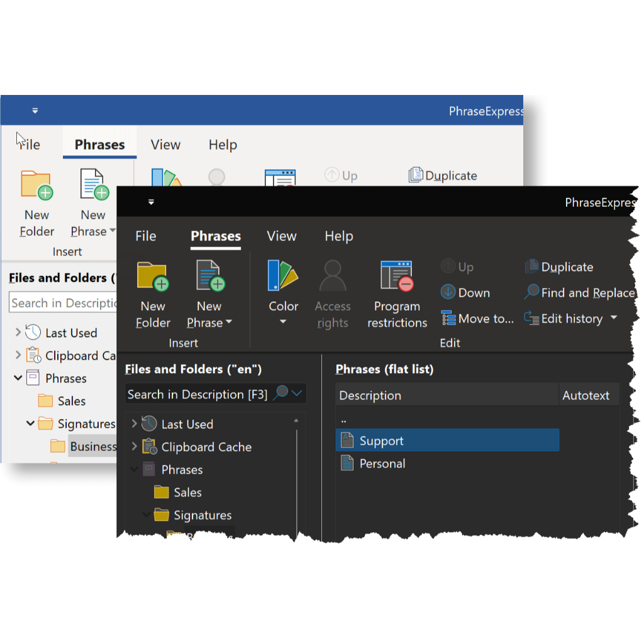644x644 pixels.
Task: Click Edit history in dark window
Action: (563, 318)
